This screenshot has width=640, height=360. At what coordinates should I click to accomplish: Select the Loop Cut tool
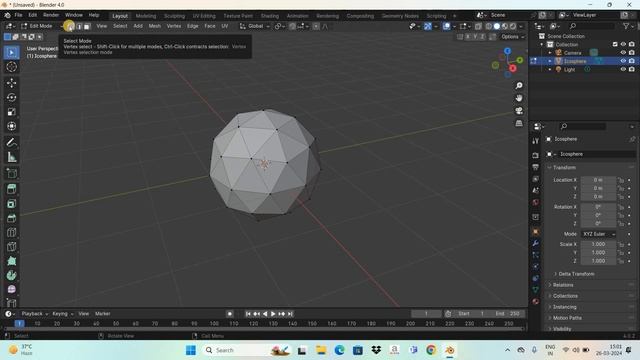[11, 232]
